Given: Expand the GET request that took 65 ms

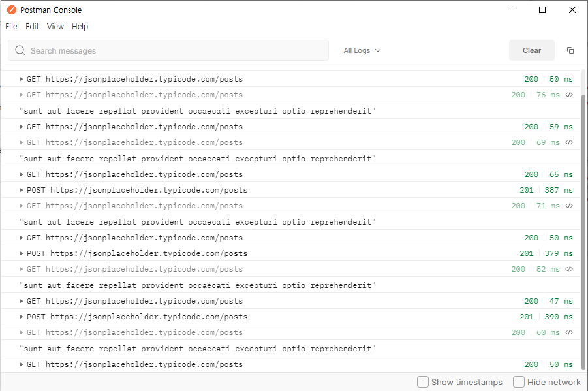Looking at the screenshot, I should [x=22, y=174].
